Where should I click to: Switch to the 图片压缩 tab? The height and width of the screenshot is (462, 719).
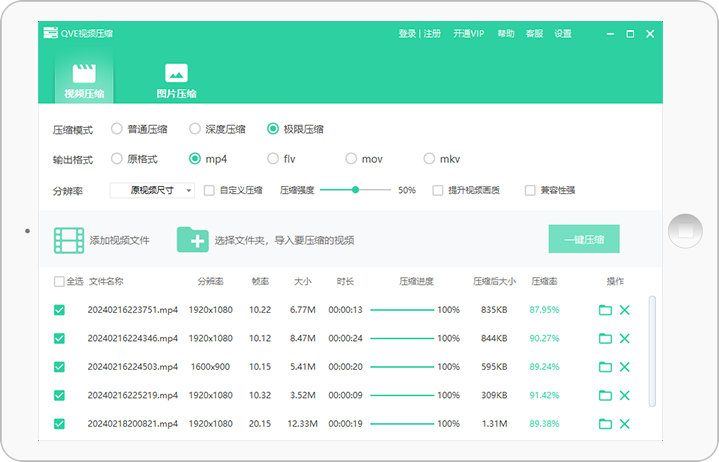(x=176, y=80)
